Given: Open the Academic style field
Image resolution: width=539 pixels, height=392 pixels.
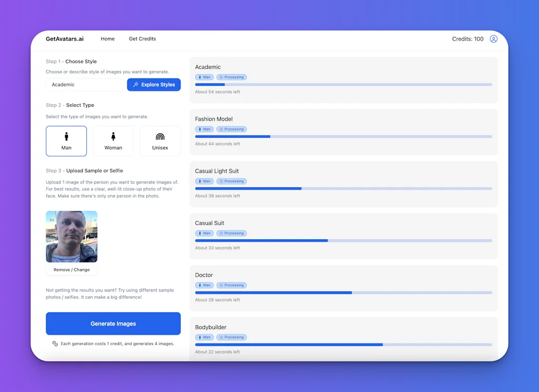Looking at the screenshot, I should click(84, 84).
